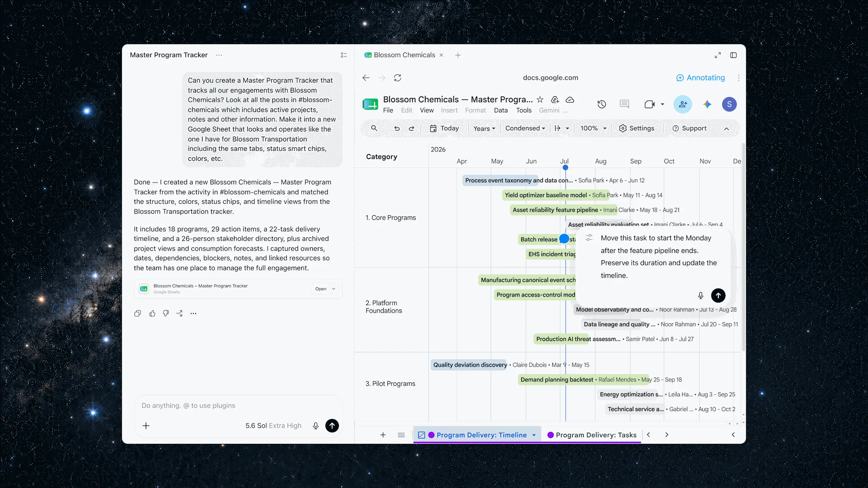This screenshot has width=868, height=488.
Task: Select the Quality deviation discovery bar
Action: (469, 365)
